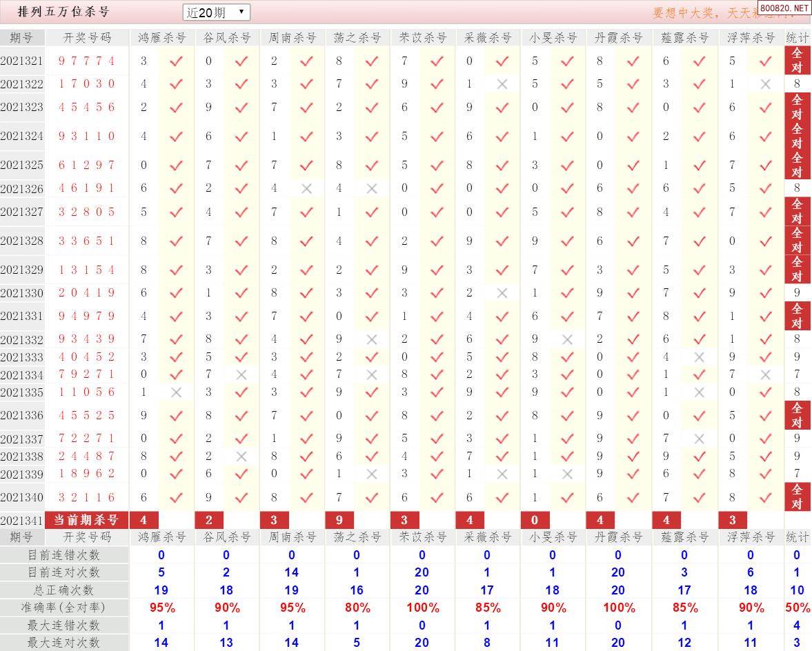
Task: Click the 期号 column header at top
Action: pyautogui.click(x=21, y=38)
